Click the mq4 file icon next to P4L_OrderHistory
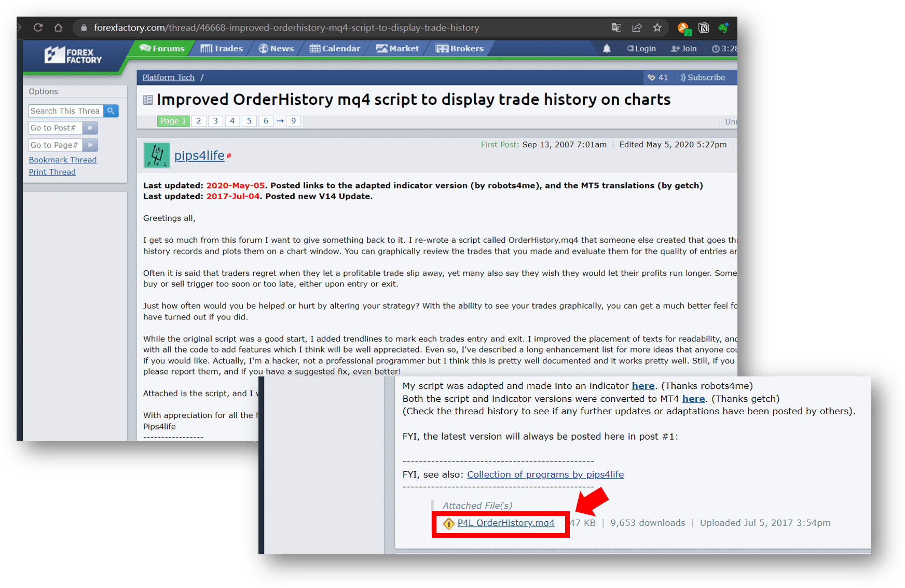905x588 pixels. pos(449,524)
